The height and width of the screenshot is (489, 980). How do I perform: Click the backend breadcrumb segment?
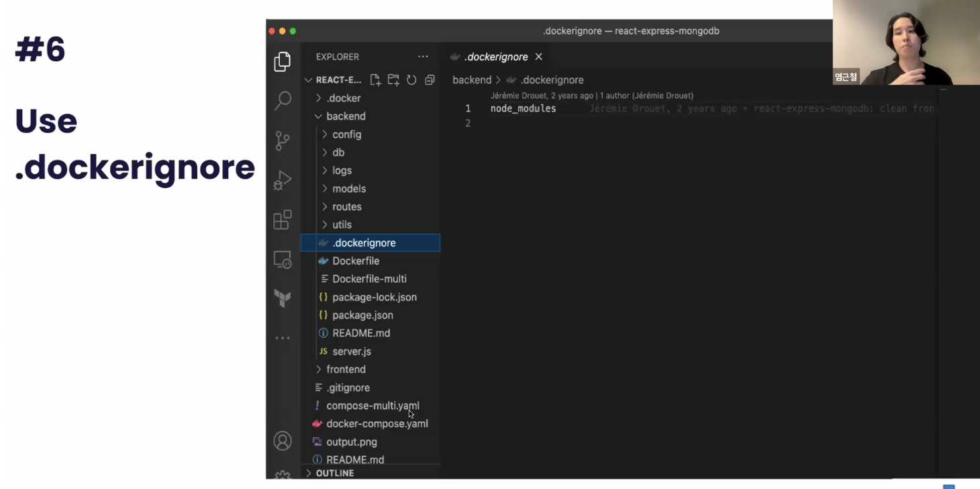(472, 80)
